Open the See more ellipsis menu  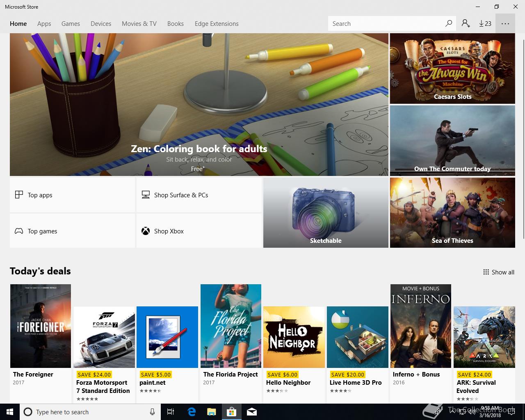pos(505,23)
